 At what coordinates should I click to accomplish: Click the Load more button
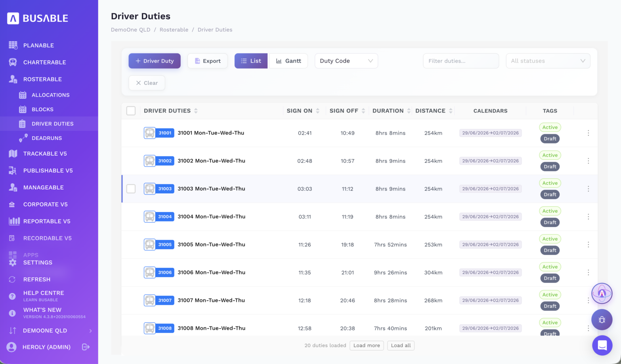coord(367,345)
